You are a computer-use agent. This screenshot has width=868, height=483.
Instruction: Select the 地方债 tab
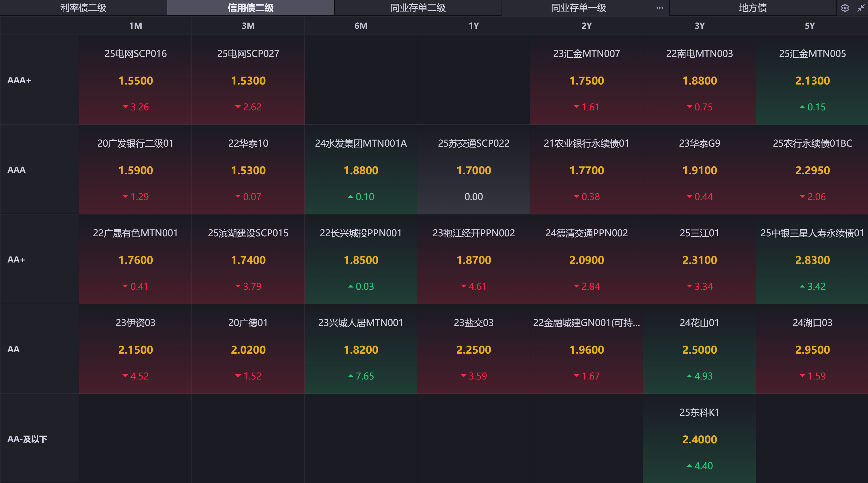pyautogui.click(x=752, y=8)
